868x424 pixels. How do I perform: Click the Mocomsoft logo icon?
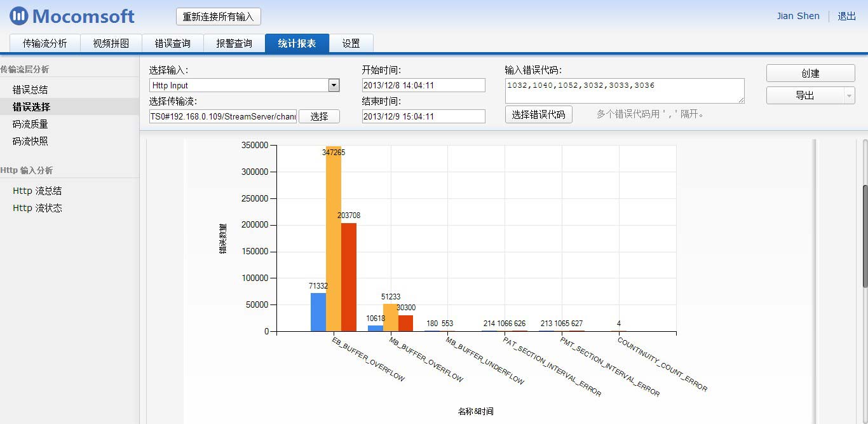pos(18,16)
